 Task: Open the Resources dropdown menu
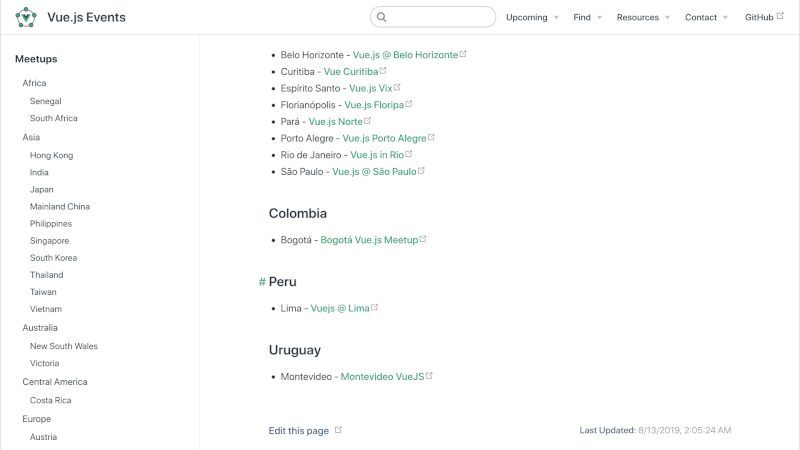643,17
